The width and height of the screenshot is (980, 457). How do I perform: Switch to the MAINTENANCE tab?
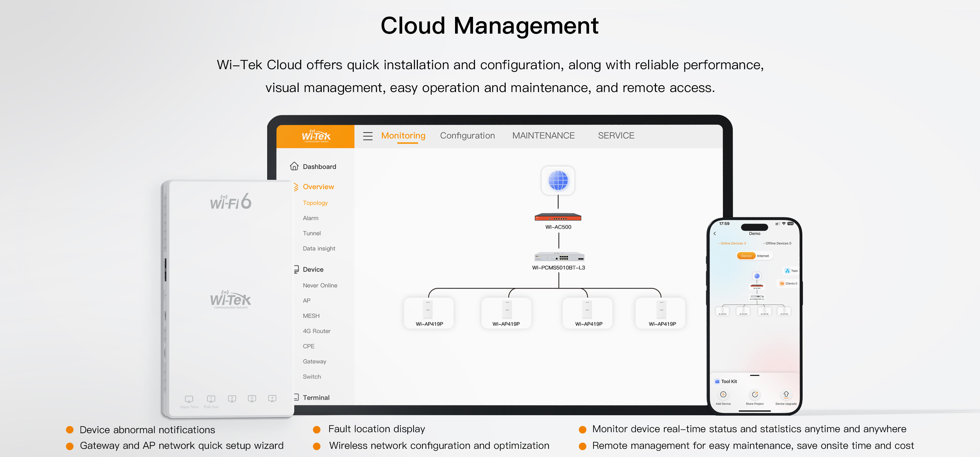pyautogui.click(x=543, y=136)
